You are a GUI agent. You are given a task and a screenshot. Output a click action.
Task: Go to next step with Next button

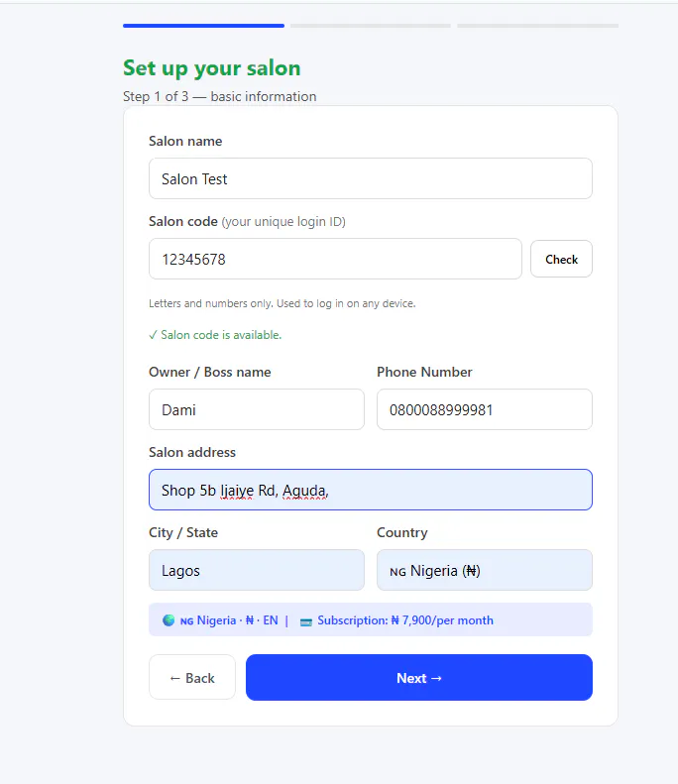tap(419, 678)
